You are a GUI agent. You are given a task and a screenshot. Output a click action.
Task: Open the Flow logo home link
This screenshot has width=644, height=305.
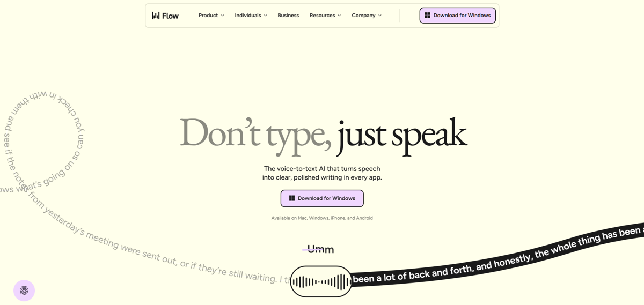[165, 16]
